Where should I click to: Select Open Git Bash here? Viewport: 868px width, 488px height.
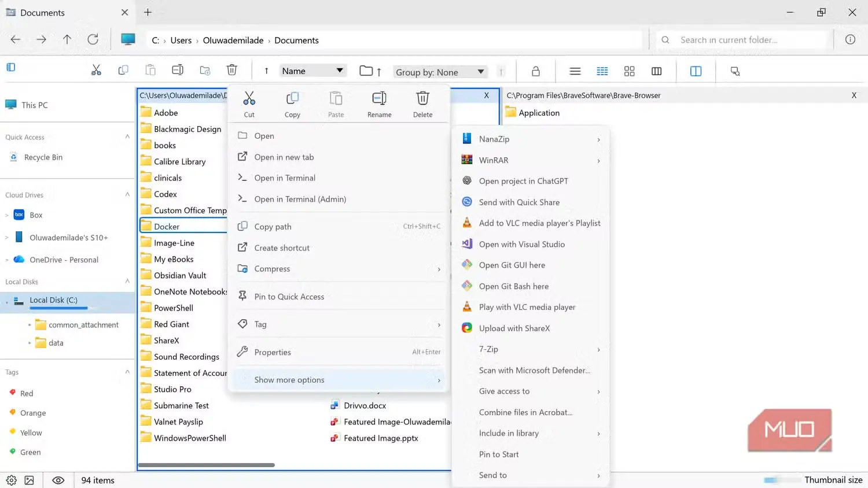click(x=531, y=286)
